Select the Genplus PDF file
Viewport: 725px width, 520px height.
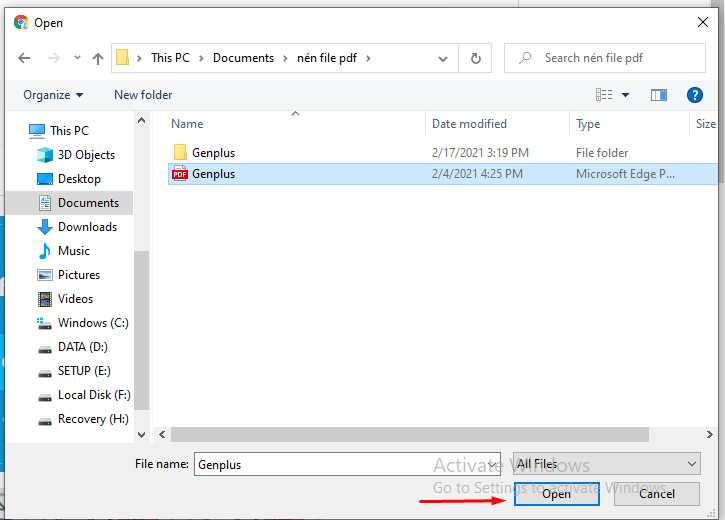(443, 174)
